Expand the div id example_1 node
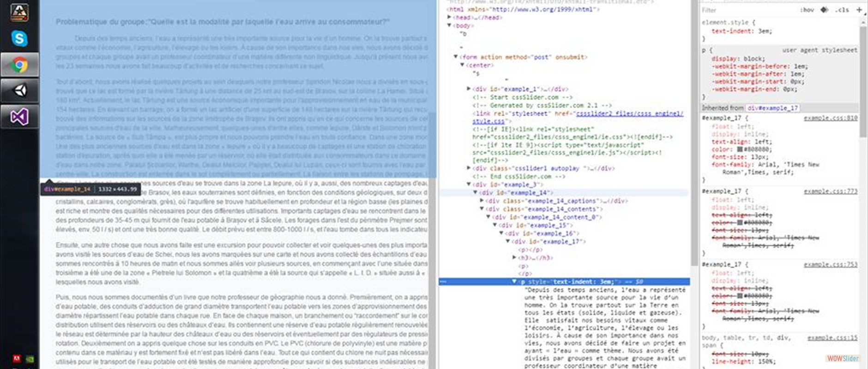The width and height of the screenshot is (868, 369). 469,89
